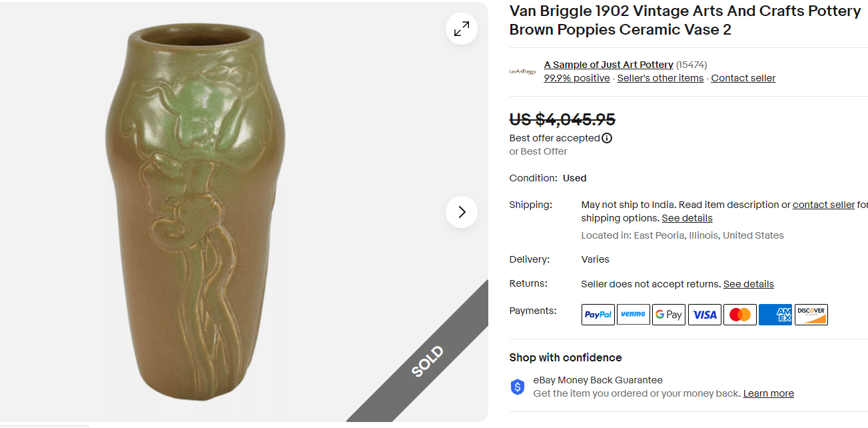Open the Best offer accepted info tooltip
This screenshot has width=868, height=428.
pyautogui.click(x=607, y=138)
